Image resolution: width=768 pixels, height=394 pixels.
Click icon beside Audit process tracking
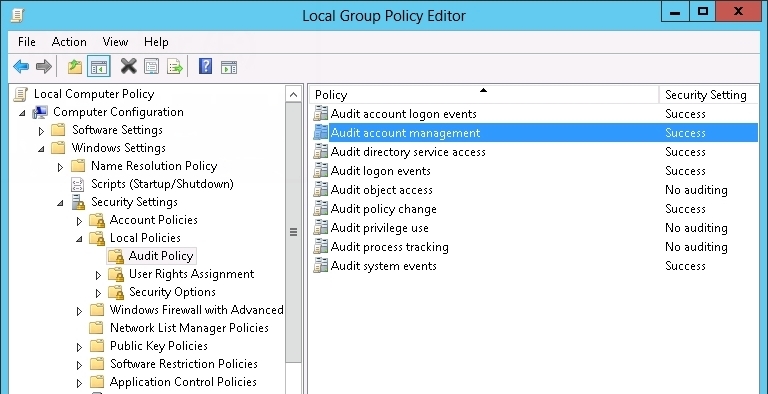pos(320,247)
